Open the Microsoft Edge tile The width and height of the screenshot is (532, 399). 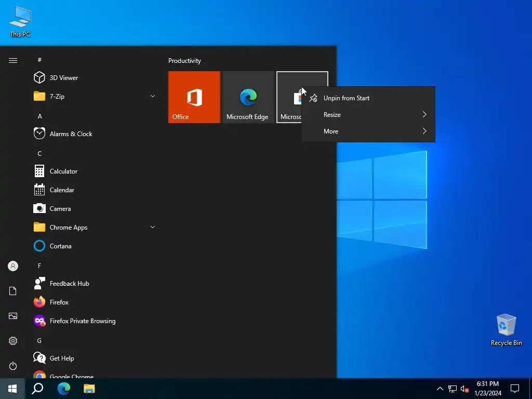point(248,97)
